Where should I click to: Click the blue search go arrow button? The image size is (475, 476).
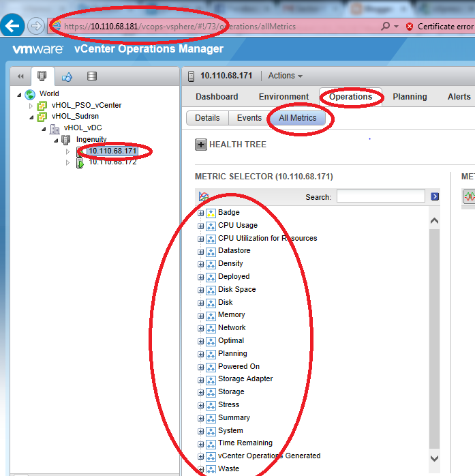[x=435, y=196]
